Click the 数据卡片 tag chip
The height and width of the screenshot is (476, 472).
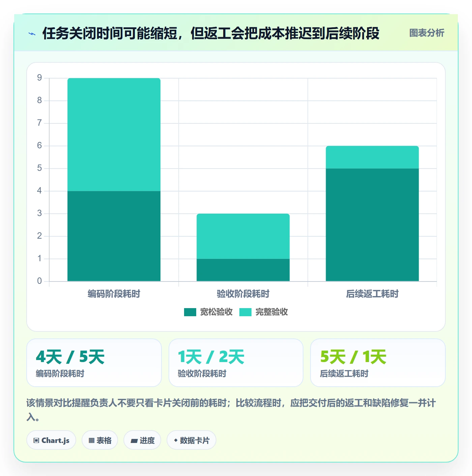click(x=191, y=440)
